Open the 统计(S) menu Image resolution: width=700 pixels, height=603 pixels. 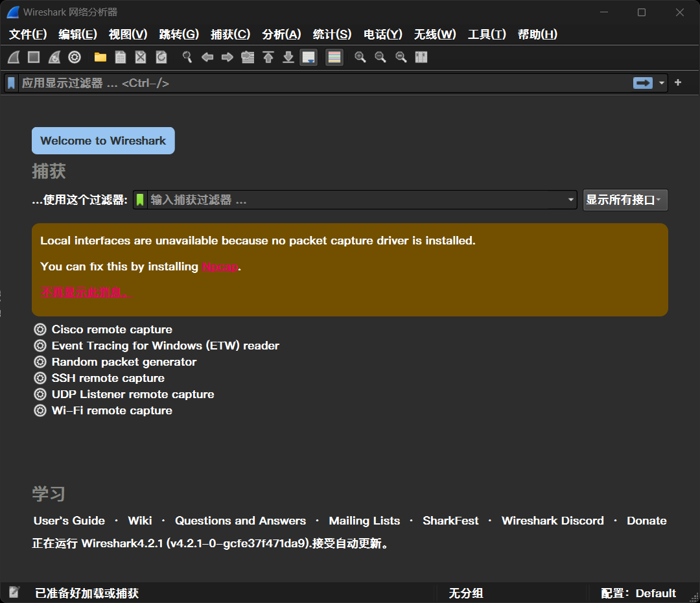(x=332, y=34)
